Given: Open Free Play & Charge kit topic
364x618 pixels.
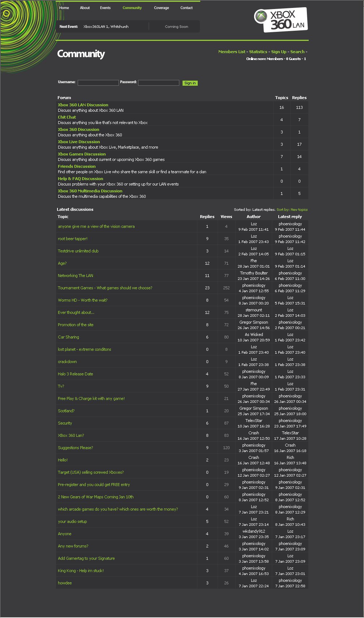Looking at the screenshot, I should click(x=91, y=398).
